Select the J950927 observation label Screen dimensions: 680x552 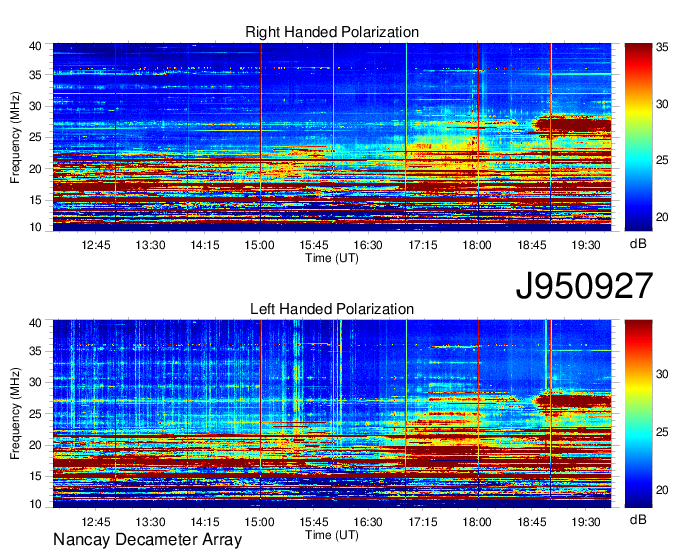pyautogui.click(x=584, y=286)
